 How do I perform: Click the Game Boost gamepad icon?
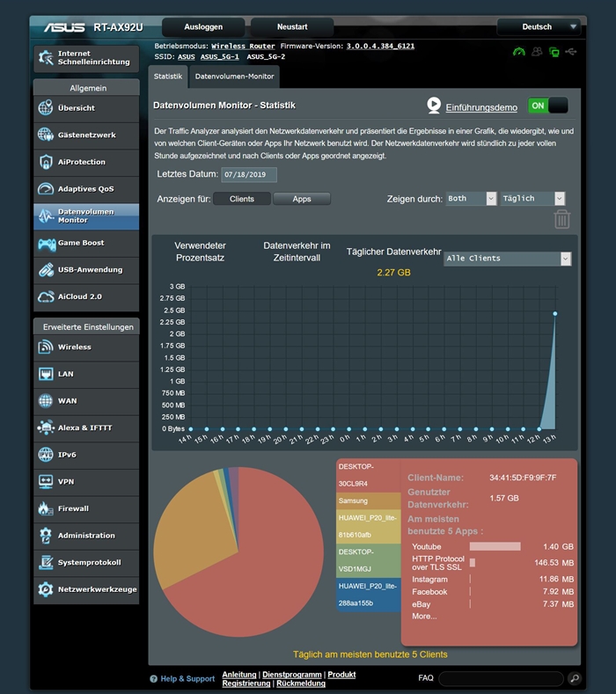tap(47, 244)
